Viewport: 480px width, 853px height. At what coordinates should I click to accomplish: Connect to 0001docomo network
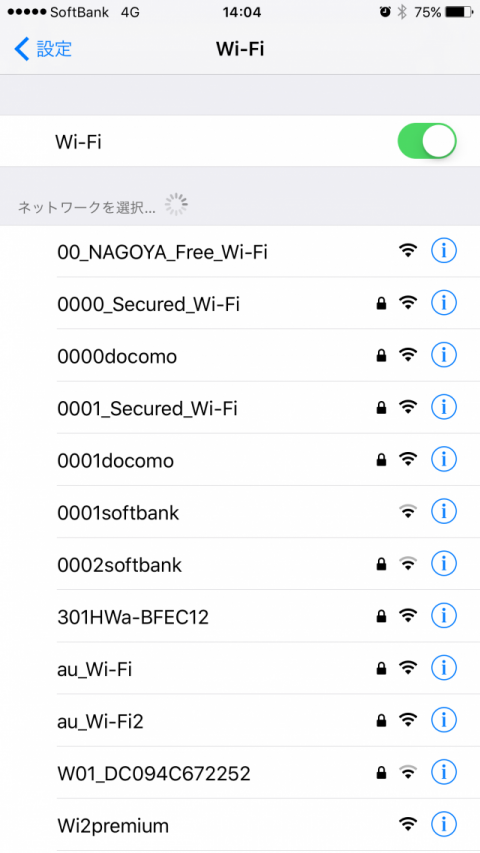click(240, 460)
